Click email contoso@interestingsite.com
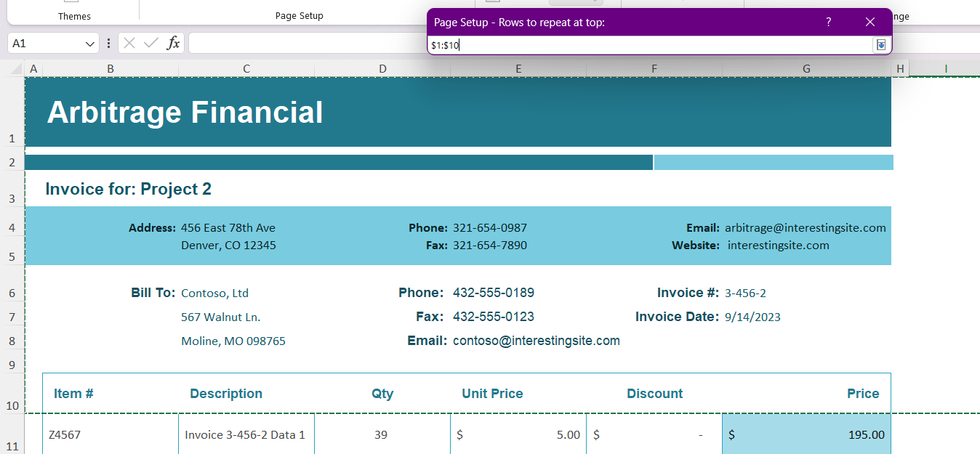980x454 pixels. coord(537,341)
